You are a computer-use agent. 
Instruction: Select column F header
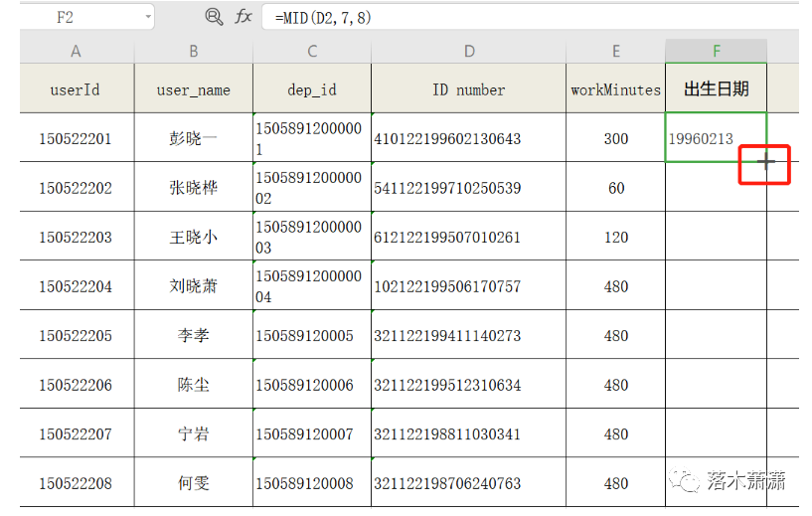point(717,52)
